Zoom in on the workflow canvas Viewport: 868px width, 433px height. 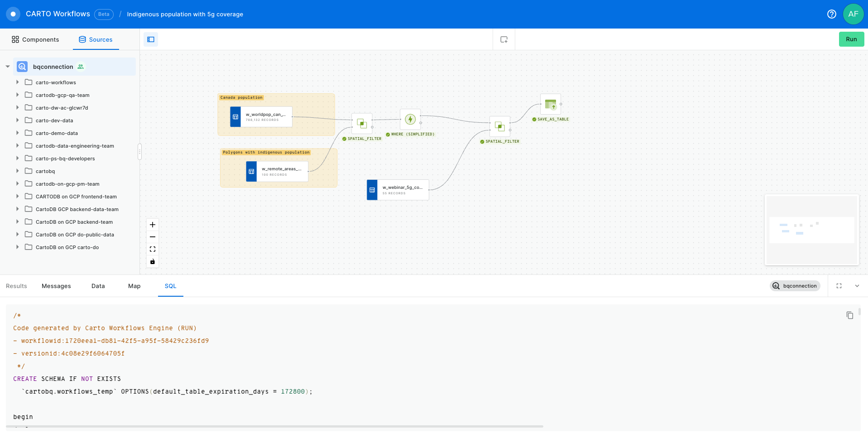point(153,225)
